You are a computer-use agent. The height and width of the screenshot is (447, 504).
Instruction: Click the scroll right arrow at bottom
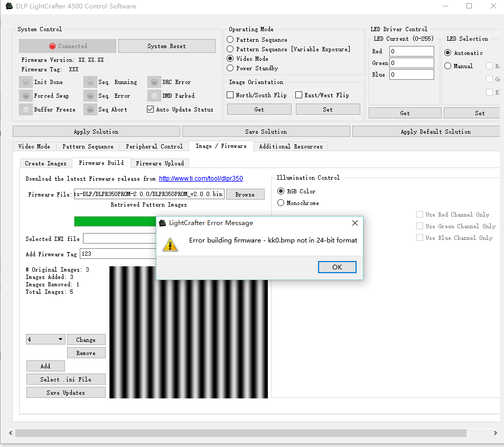click(x=496, y=433)
